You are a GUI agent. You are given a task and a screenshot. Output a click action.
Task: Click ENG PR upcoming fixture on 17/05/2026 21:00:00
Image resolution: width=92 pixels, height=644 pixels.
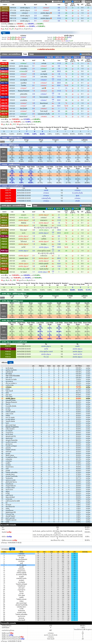(x=8, y=201)
